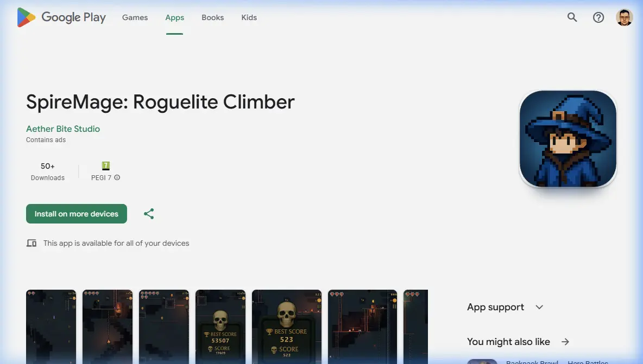Click the Google Play logo
This screenshot has height=364, width=643.
pyautogui.click(x=61, y=17)
